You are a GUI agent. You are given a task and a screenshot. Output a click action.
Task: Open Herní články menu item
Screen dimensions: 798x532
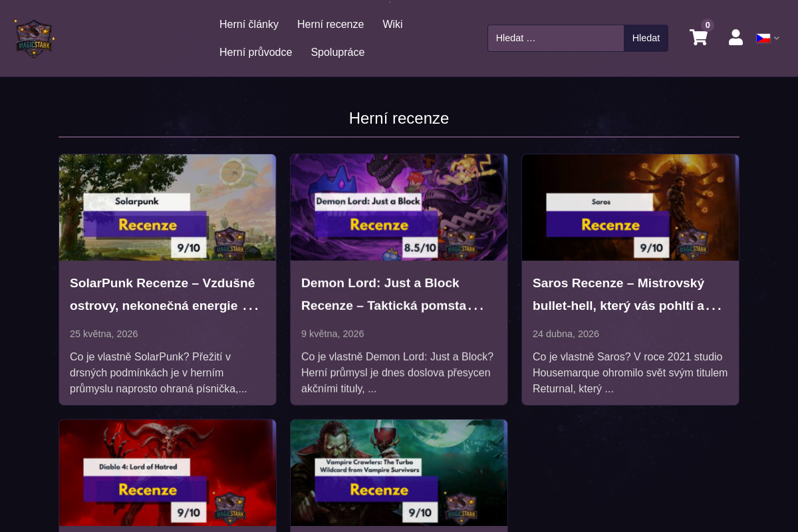249,25
